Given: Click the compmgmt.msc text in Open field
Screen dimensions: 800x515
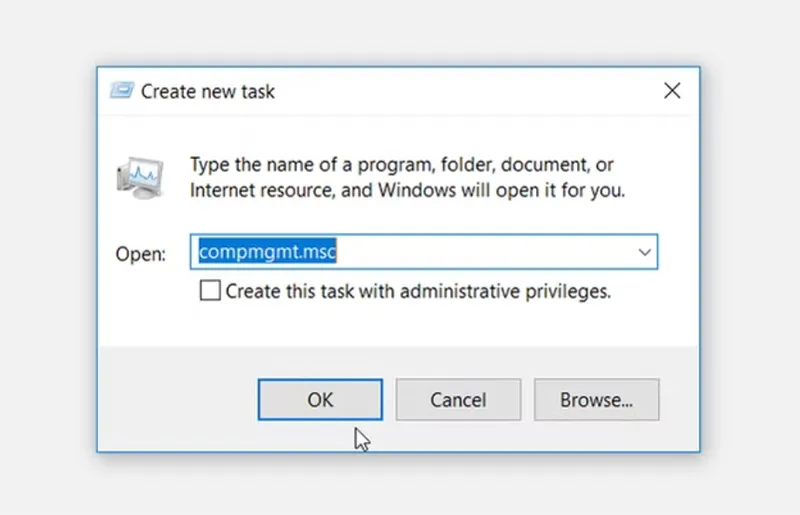Looking at the screenshot, I should (267, 252).
